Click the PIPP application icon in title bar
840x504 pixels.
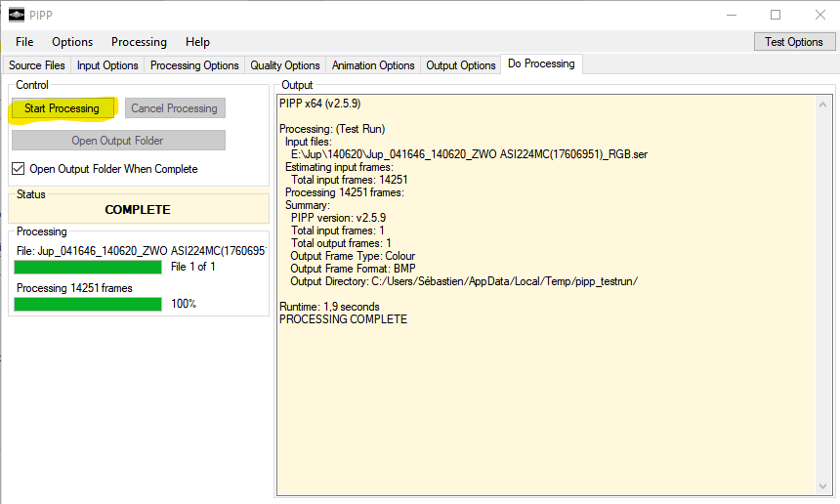[x=17, y=15]
